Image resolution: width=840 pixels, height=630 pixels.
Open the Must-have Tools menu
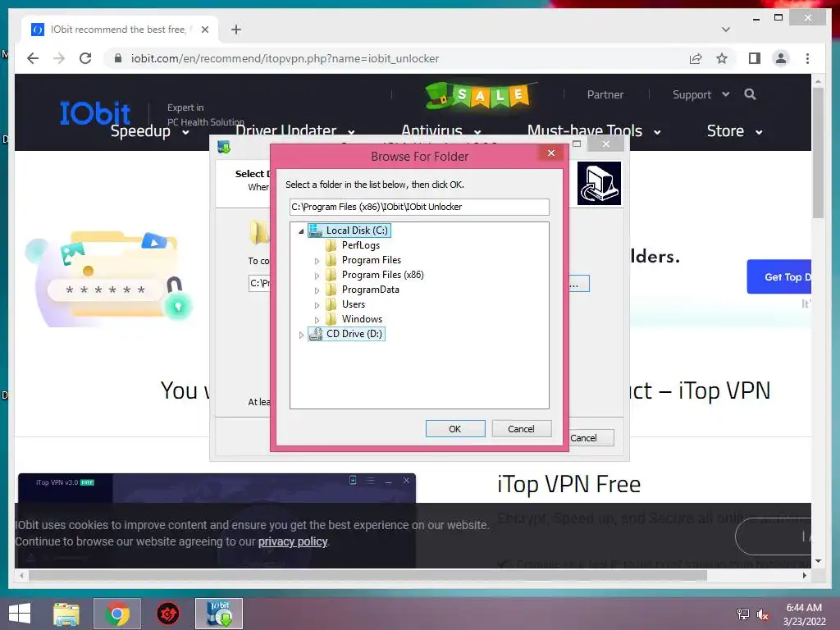(x=594, y=130)
